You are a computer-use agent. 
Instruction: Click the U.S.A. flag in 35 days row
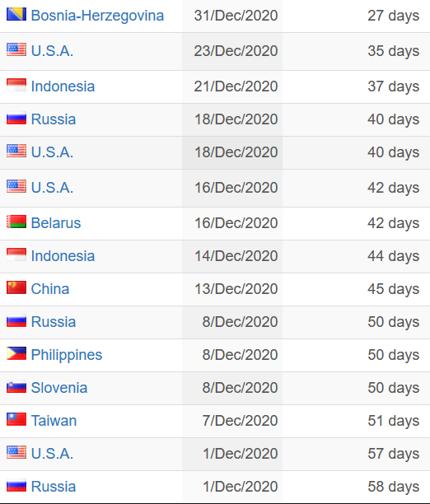click(x=16, y=49)
